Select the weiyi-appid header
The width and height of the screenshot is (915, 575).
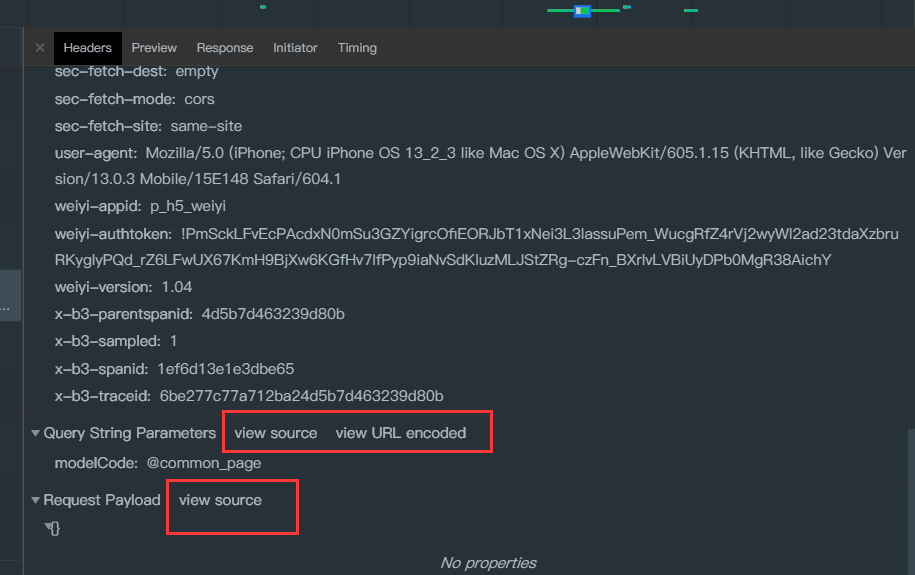pyautogui.click(x=140, y=206)
